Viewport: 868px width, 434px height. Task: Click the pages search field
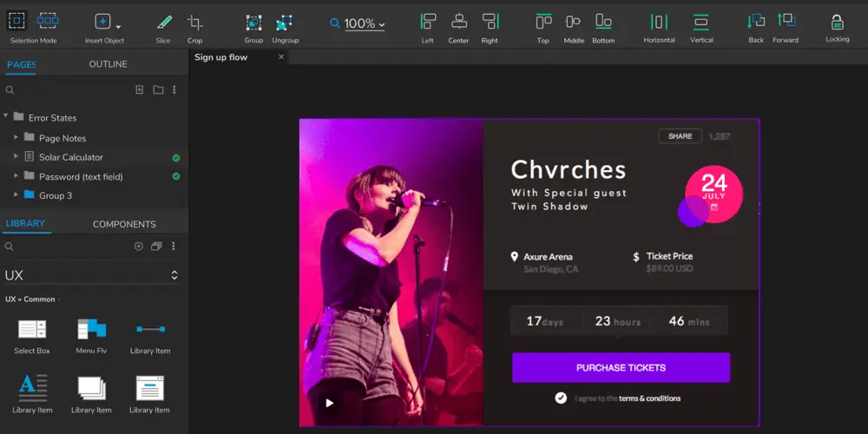coord(67,89)
